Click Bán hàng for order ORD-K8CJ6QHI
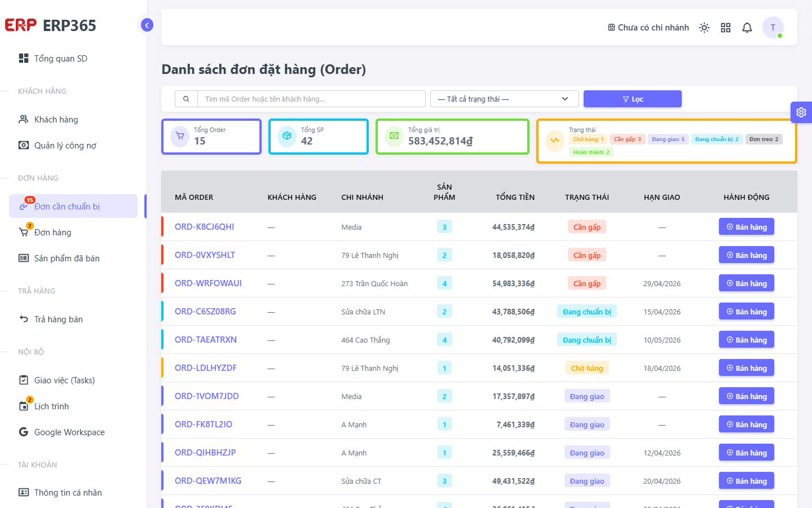The image size is (812, 508). pos(747,227)
